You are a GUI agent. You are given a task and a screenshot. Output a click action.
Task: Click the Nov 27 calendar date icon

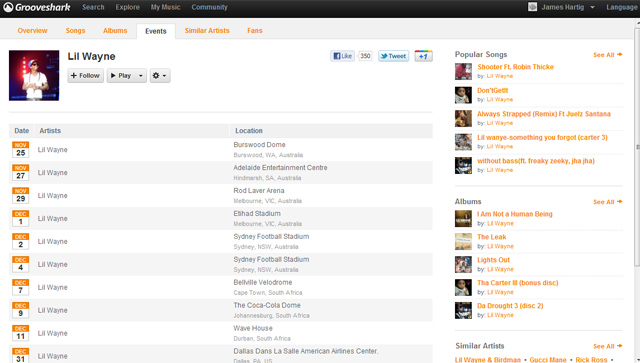[20, 173]
